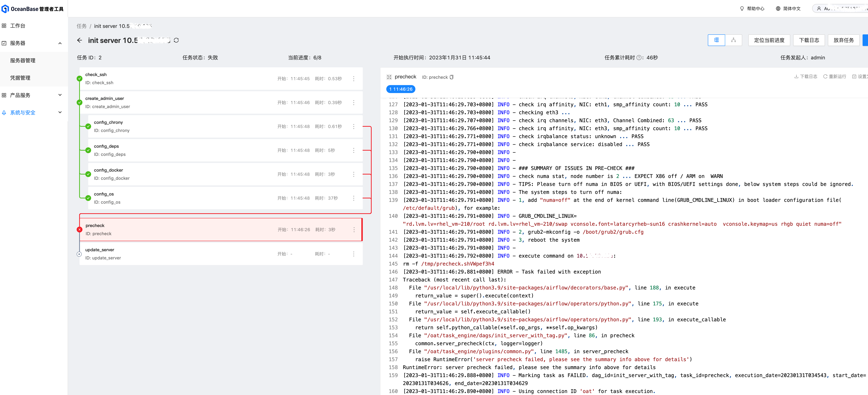
Task: Expand the 产品服务 sidebar menu
Action: click(60, 95)
